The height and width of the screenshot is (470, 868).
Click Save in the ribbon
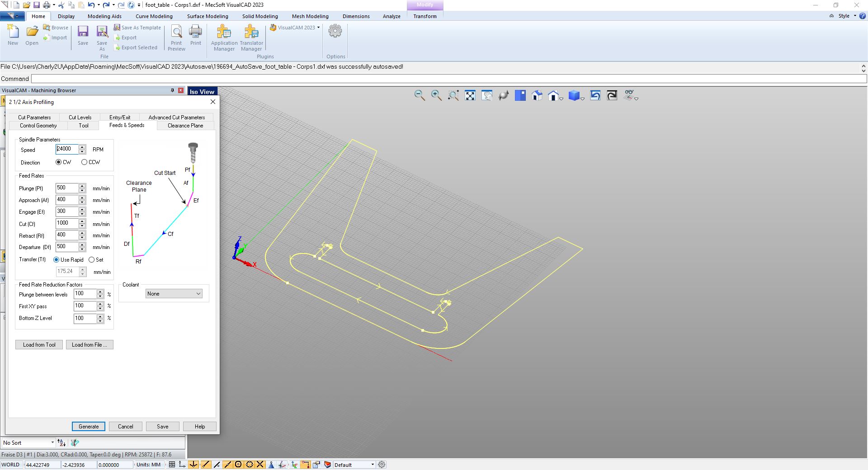click(83, 35)
